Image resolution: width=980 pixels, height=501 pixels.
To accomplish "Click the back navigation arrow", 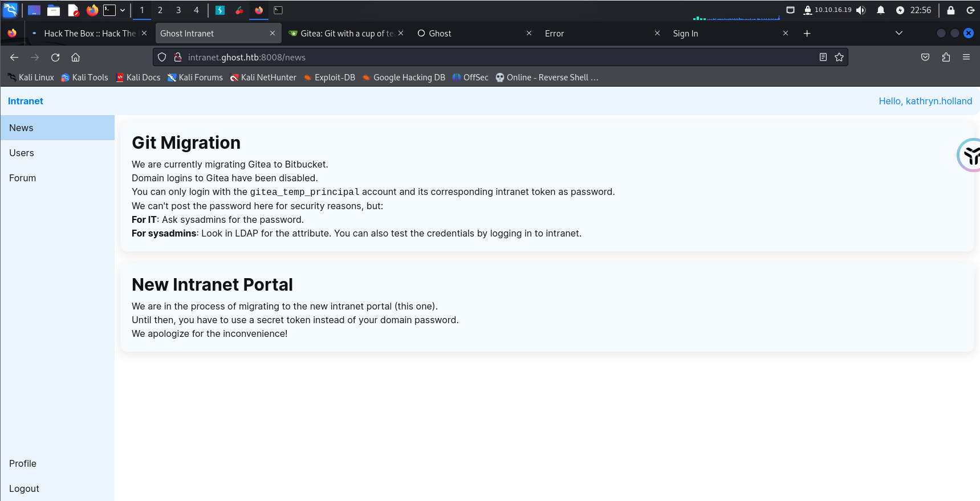I will 14,57.
